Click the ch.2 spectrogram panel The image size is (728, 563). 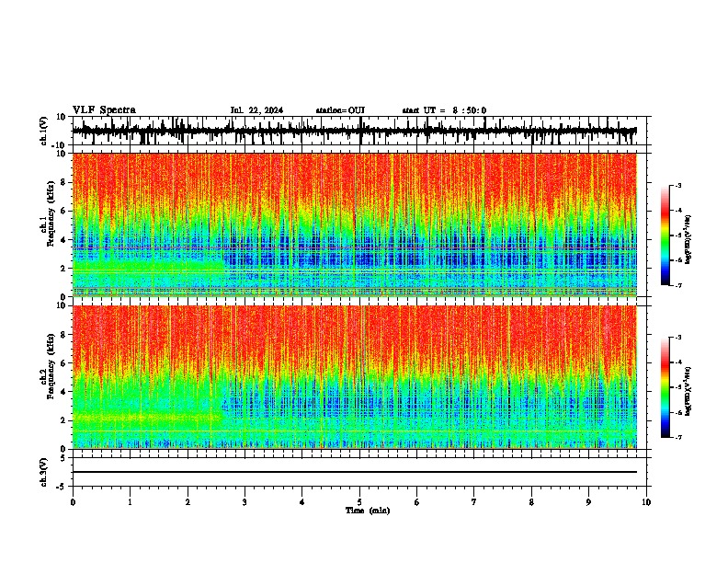354,377
